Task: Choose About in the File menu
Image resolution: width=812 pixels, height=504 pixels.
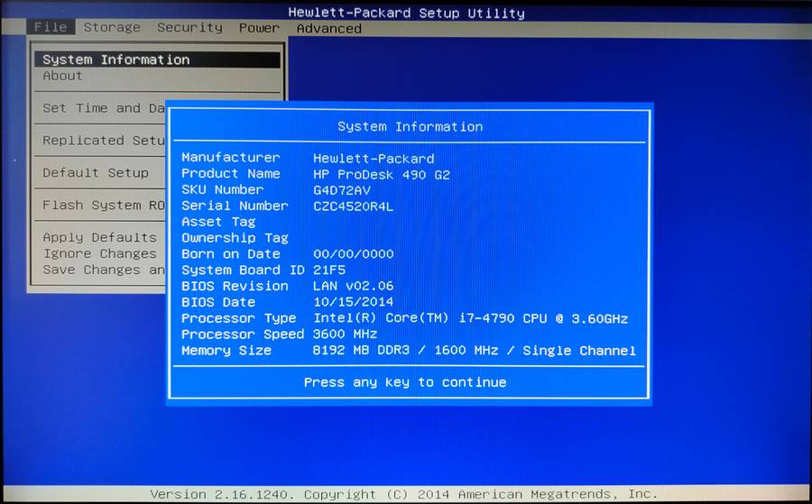Action: click(x=62, y=76)
